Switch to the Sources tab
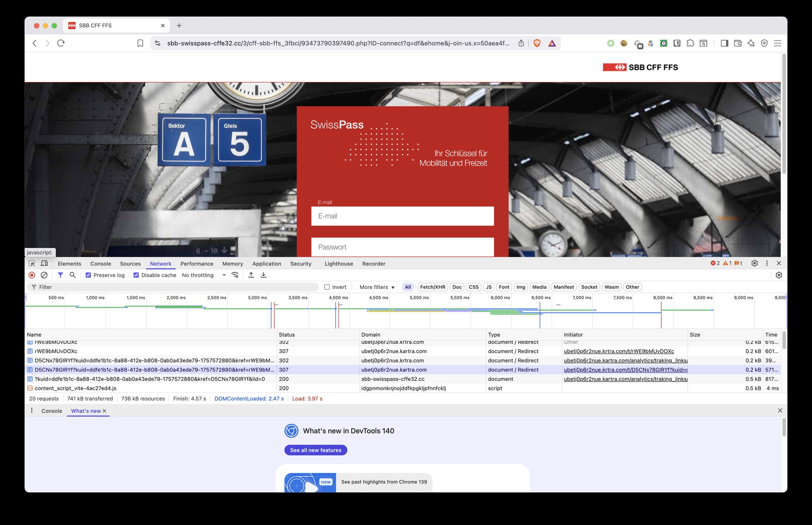 (x=130, y=263)
